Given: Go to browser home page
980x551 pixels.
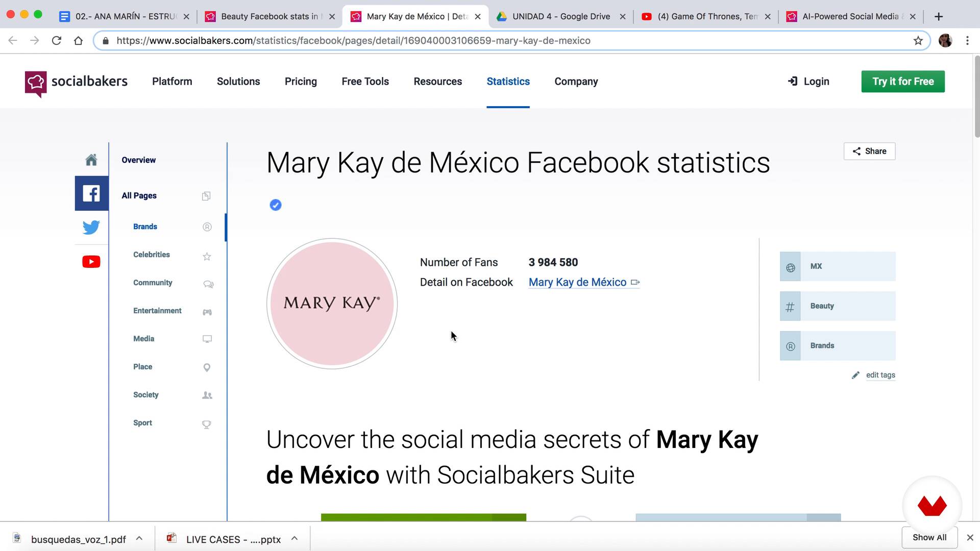Looking at the screenshot, I should click(x=78, y=41).
